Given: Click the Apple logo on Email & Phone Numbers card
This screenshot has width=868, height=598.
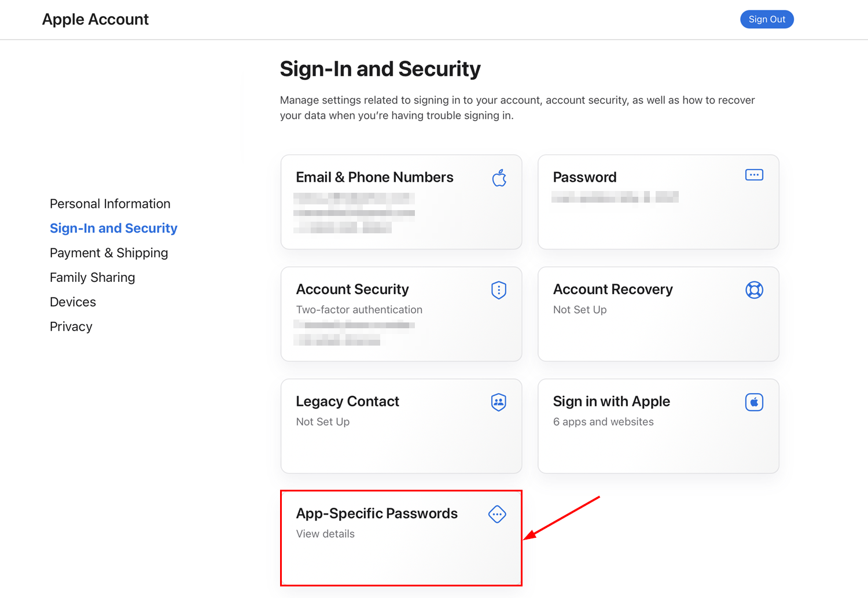Looking at the screenshot, I should point(499,178).
